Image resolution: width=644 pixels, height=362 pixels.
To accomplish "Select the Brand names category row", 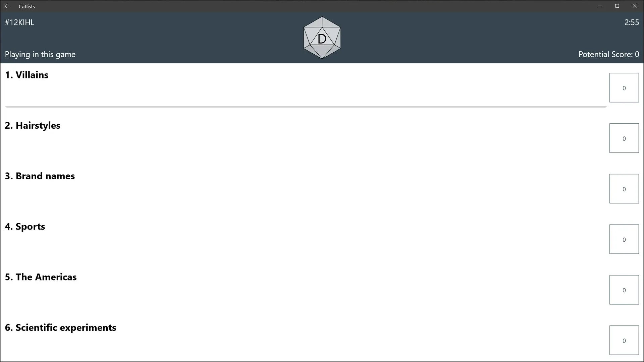I will (x=306, y=189).
